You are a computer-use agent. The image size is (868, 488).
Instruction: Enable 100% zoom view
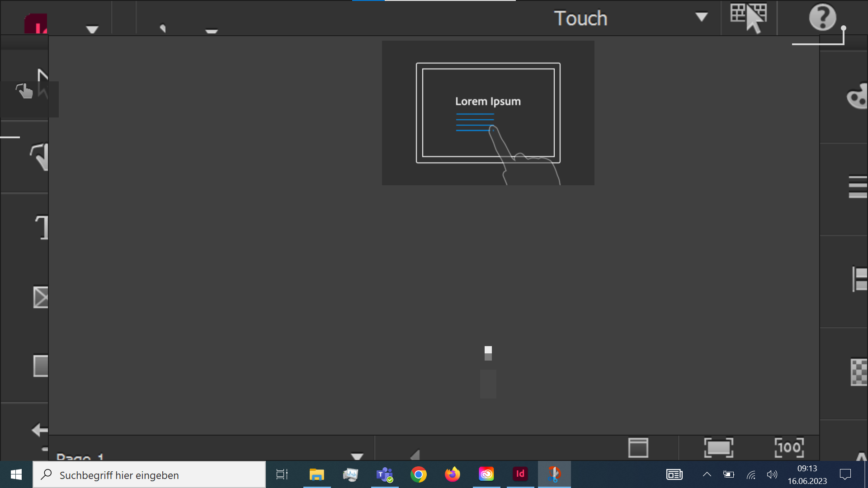pyautogui.click(x=788, y=448)
